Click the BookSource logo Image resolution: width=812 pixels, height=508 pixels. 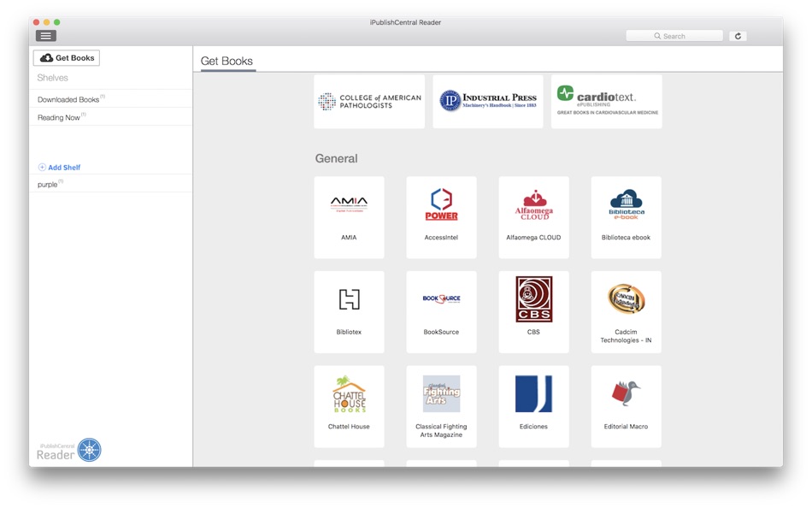pyautogui.click(x=441, y=298)
